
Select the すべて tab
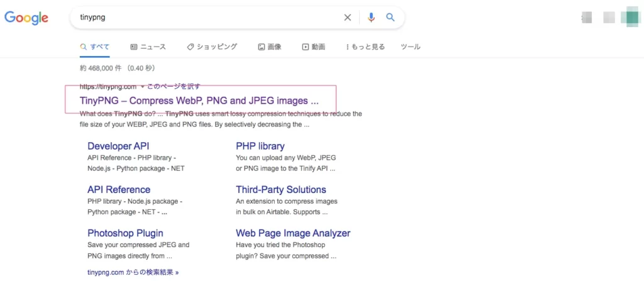(95, 47)
